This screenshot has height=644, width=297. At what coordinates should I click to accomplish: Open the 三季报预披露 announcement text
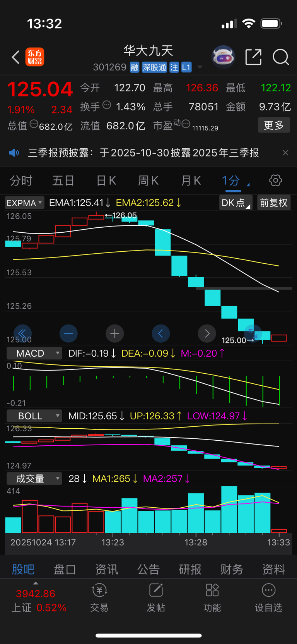coord(143,153)
